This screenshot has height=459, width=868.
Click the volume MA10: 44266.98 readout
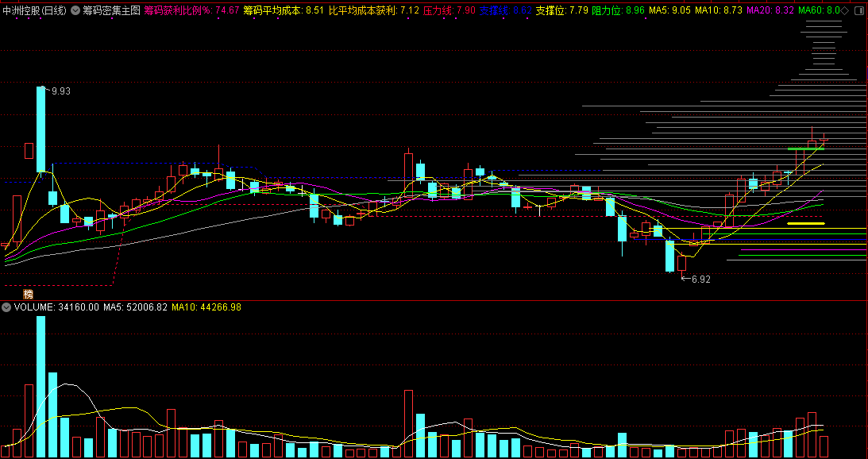pyautogui.click(x=206, y=307)
